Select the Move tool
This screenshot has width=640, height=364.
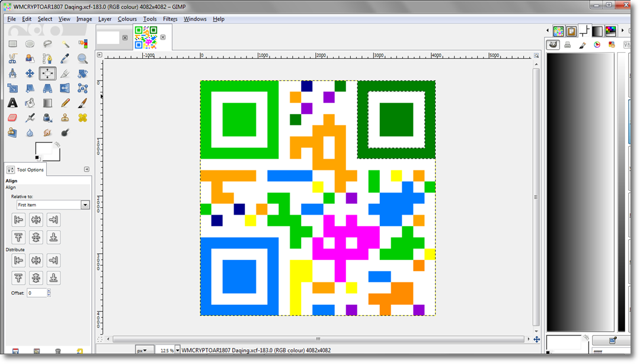tap(30, 73)
